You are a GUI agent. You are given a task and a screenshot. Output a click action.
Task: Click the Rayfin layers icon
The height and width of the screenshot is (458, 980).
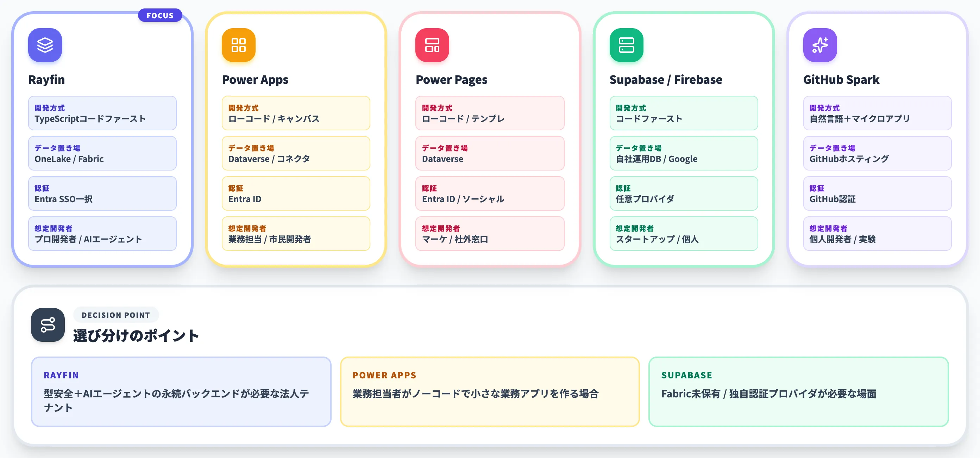tap(45, 45)
